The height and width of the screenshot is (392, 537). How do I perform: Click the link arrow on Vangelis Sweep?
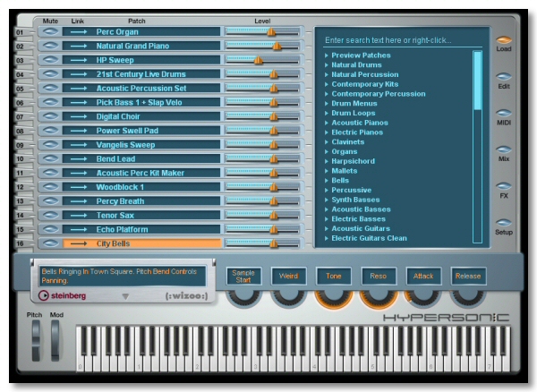click(x=79, y=145)
